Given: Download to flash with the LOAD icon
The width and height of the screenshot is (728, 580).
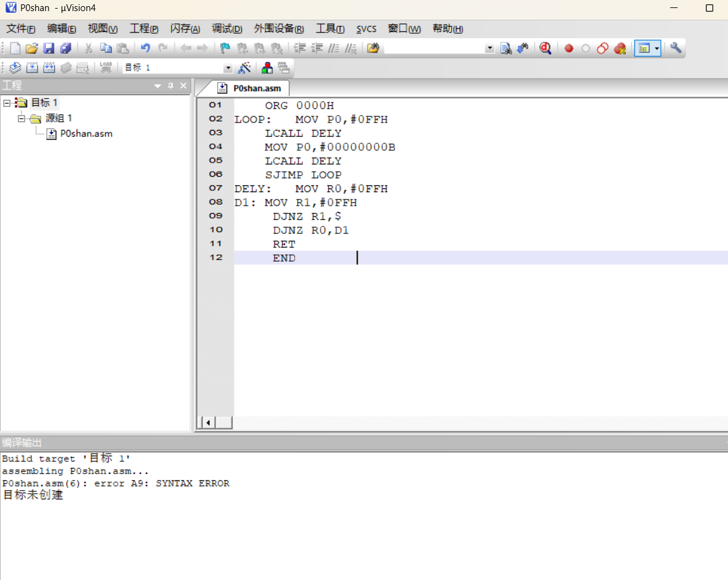Looking at the screenshot, I should click(106, 68).
